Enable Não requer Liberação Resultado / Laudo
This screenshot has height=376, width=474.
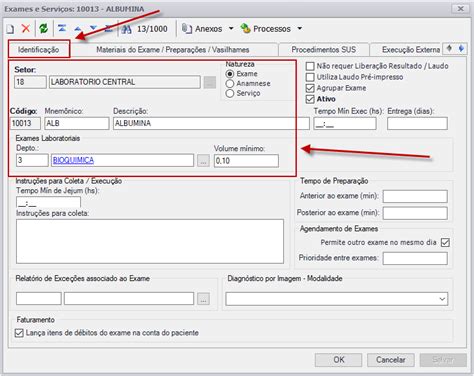pos(310,66)
